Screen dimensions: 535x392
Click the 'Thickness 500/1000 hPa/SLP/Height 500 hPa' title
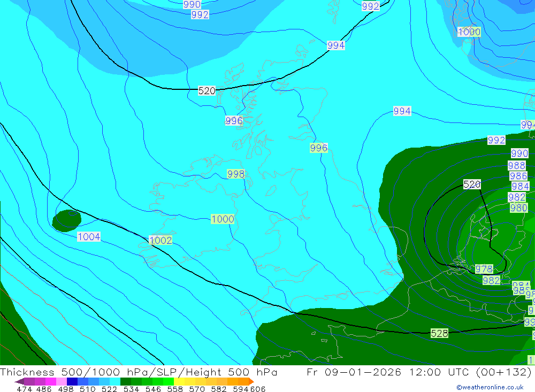(139, 372)
